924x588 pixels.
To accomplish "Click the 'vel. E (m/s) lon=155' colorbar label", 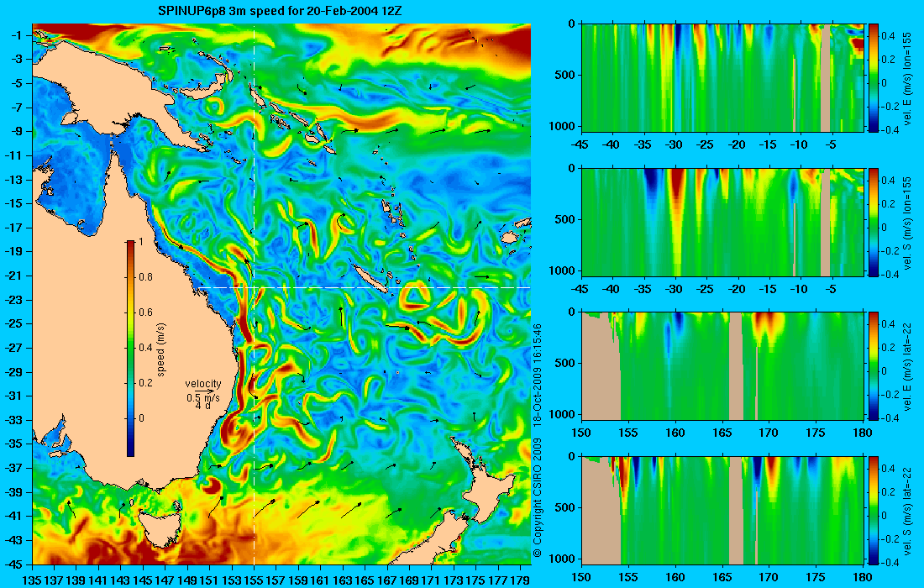I will pos(907,78).
